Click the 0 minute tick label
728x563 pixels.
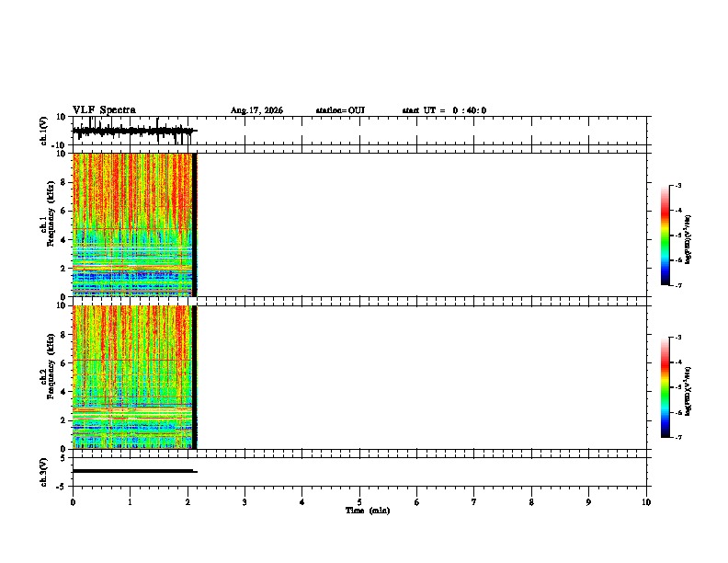pyautogui.click(x=73, y=502)
